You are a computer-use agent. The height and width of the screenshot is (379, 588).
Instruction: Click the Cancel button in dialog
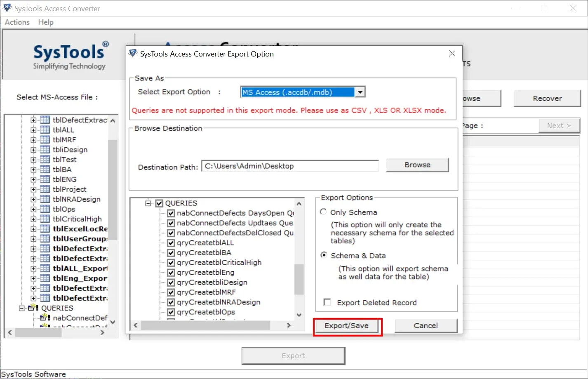click(x=426, y=326)
